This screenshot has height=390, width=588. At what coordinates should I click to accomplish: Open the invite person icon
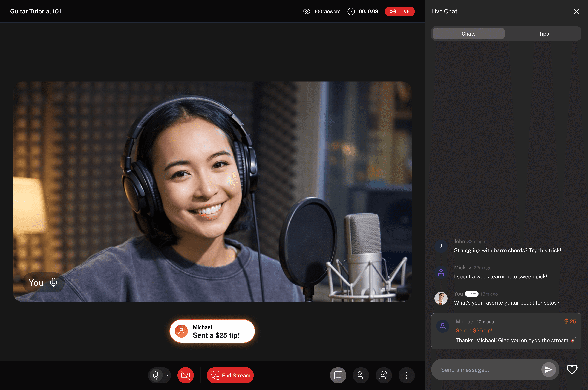tap(361, 375)
